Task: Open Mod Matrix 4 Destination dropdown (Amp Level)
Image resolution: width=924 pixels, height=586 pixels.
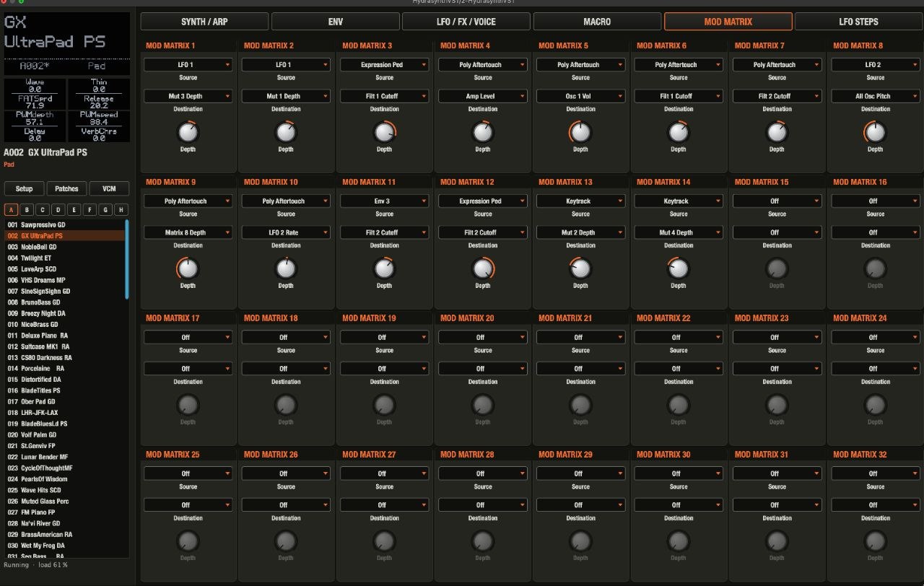Action: point(482,96)
